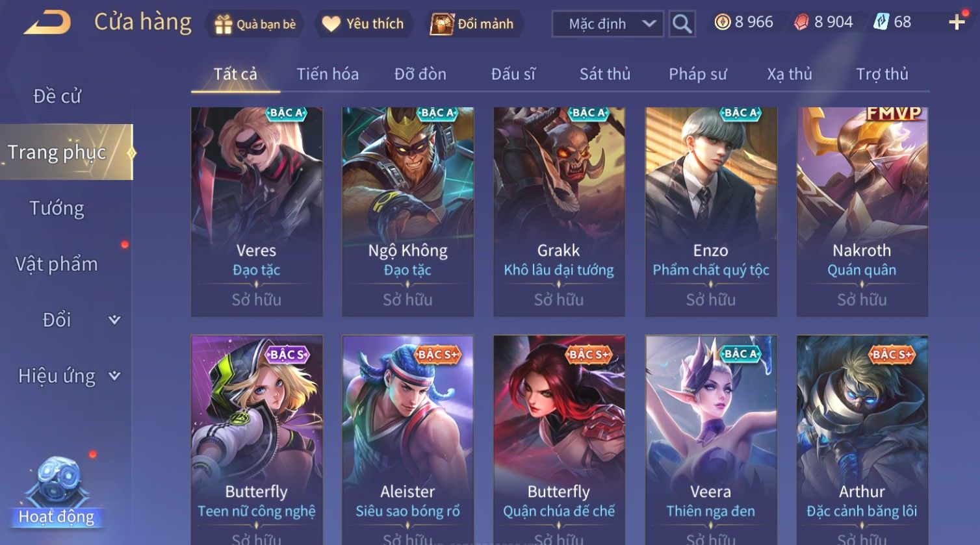Image resolution: width=980 pixels, height=545 pixels.
Task: Open the Mặc định sort dropdown
Action: (608, 24)
